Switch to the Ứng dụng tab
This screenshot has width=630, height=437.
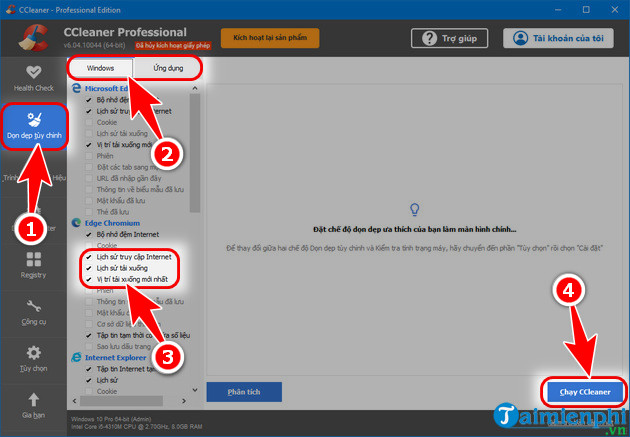coord(168,68)
